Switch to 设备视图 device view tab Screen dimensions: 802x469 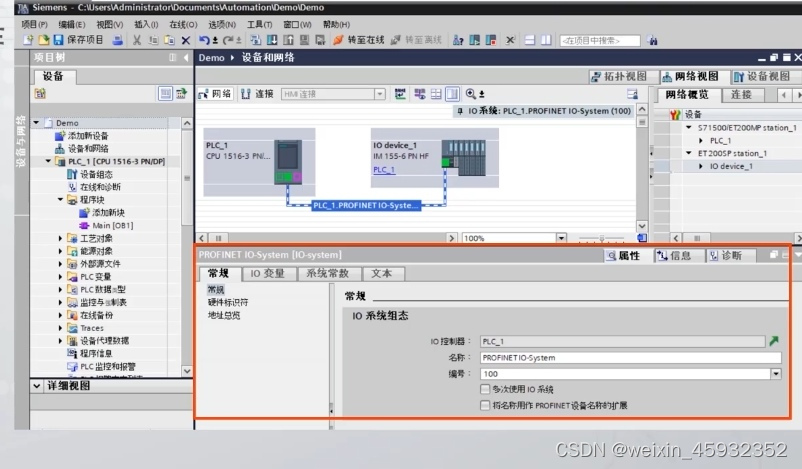[x=762, y=77]
